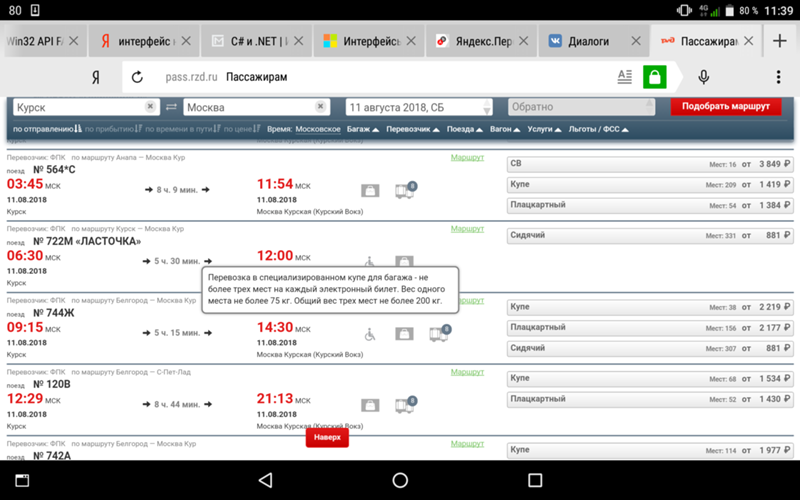Screen dimensions: 800x500
Task: Open the Обратно return date field
Action: pos(581,107)
